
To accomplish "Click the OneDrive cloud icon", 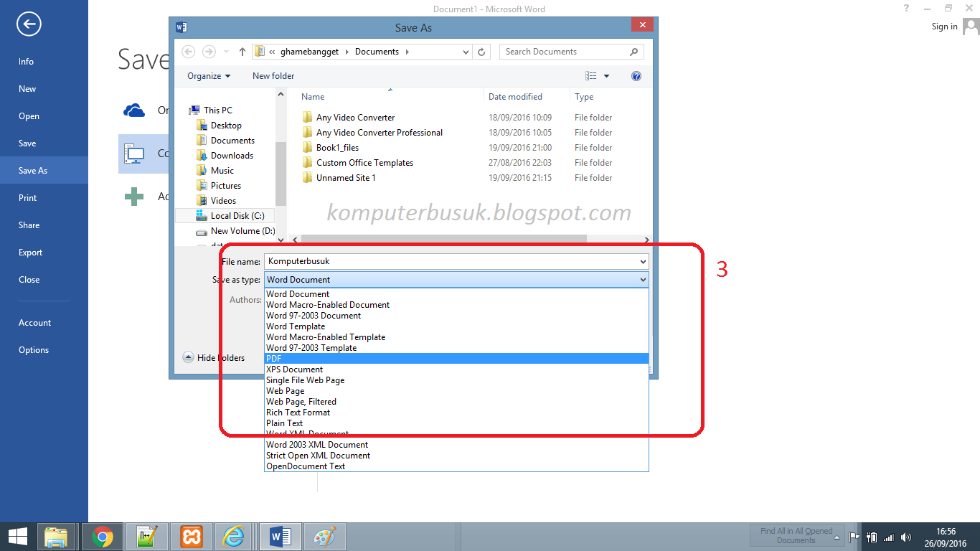I will 134,110.
